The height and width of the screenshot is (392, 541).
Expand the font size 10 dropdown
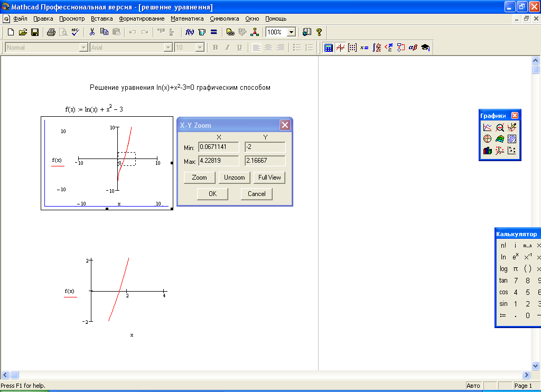(200, 48)
